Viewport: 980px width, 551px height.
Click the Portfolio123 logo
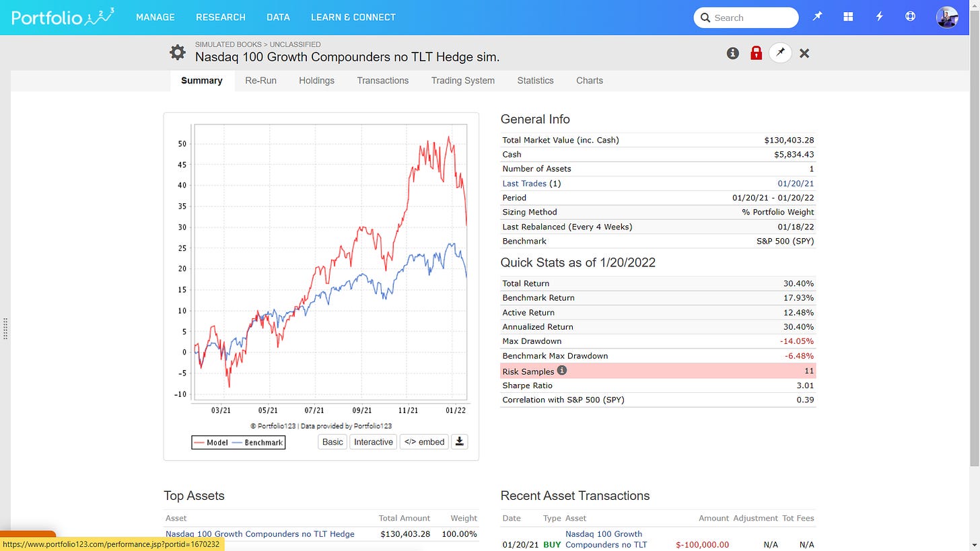click(x=63, y=17)
